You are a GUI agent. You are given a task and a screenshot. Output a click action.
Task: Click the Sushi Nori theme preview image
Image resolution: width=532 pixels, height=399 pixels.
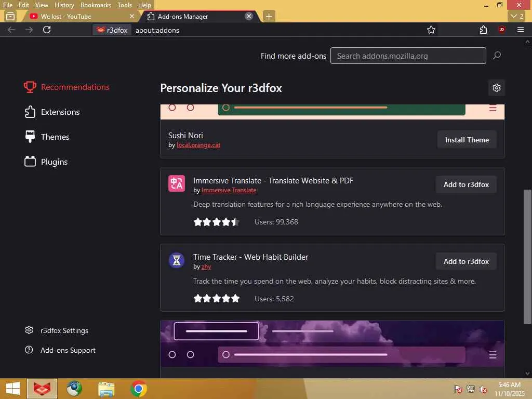tap(332, 112)
